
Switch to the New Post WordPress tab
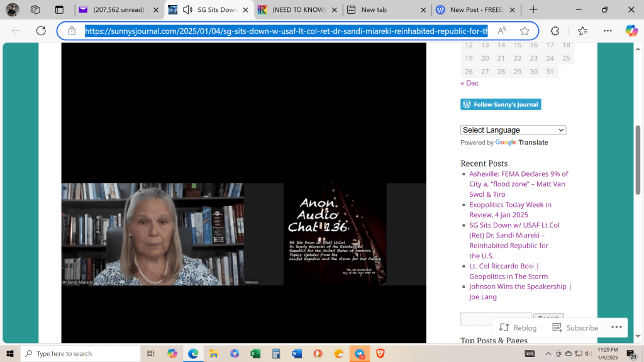[x=475, y=10]
